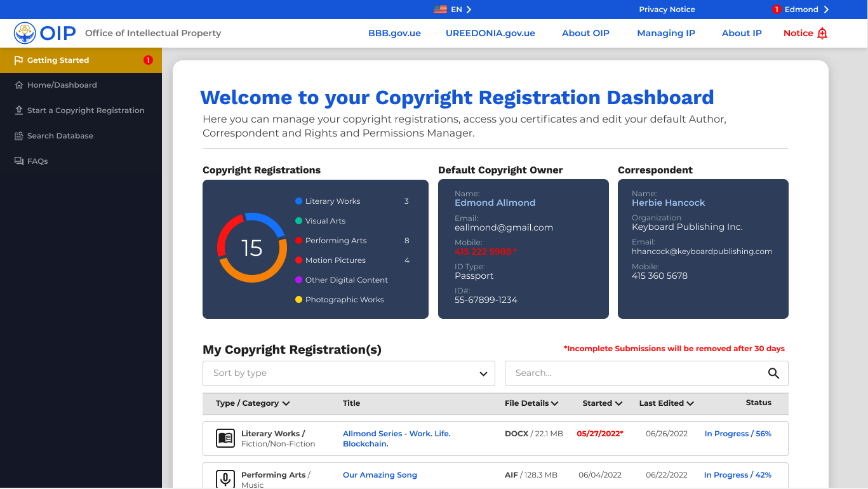
Task: Click the correspondent mobile 415 360 5678
Action: click(x=660, y=276)
